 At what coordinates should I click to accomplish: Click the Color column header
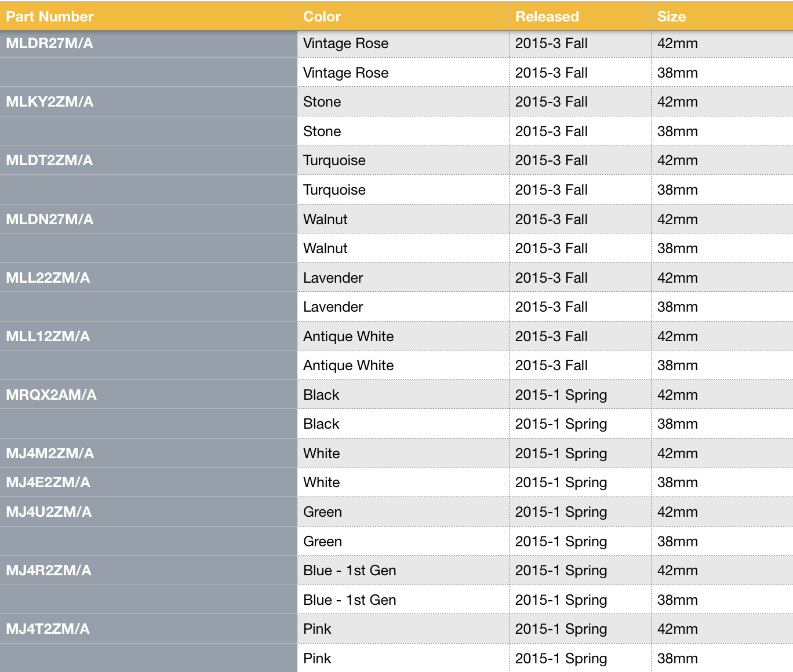click(322, 16)
